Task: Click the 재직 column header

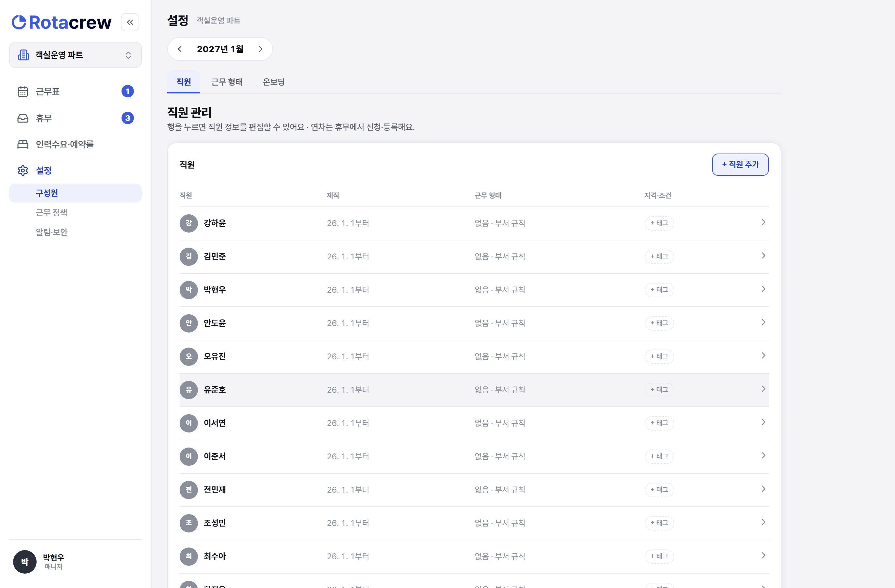Action: [333, 195]
